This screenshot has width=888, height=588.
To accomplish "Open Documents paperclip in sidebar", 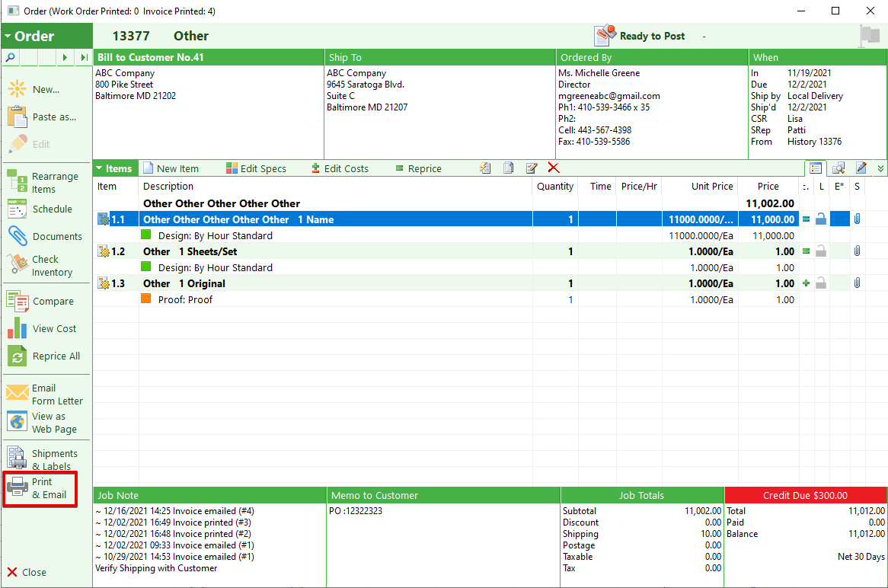I will 18,236.
